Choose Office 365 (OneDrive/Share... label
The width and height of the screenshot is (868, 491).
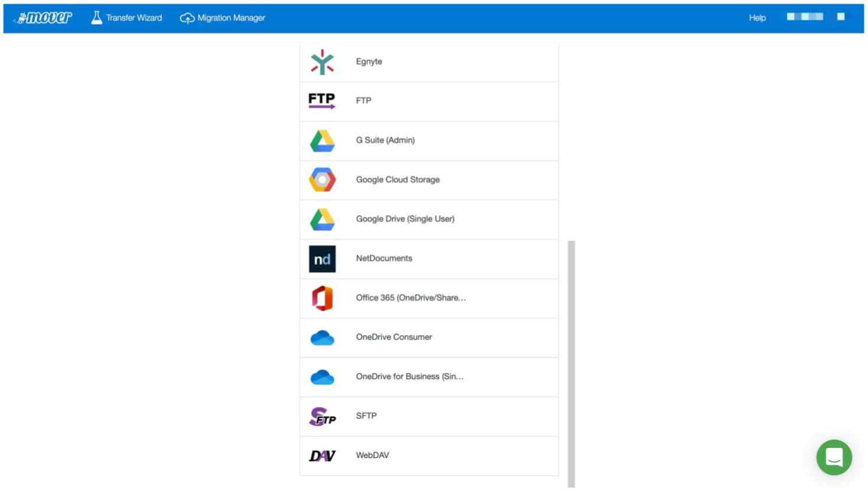pos(411,298)
